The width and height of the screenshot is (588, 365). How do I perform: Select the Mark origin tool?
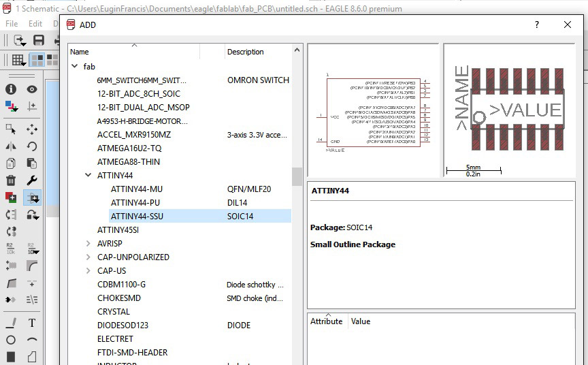(x=32, y=106)
